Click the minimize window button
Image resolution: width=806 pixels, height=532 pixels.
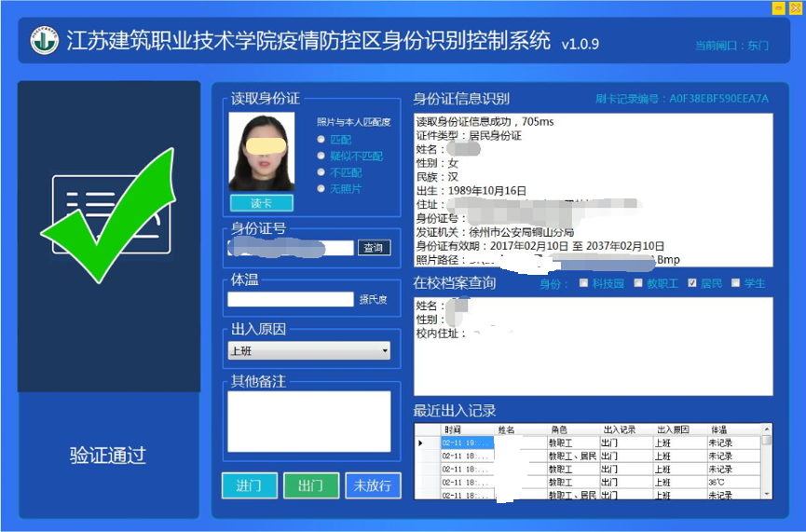778,7
